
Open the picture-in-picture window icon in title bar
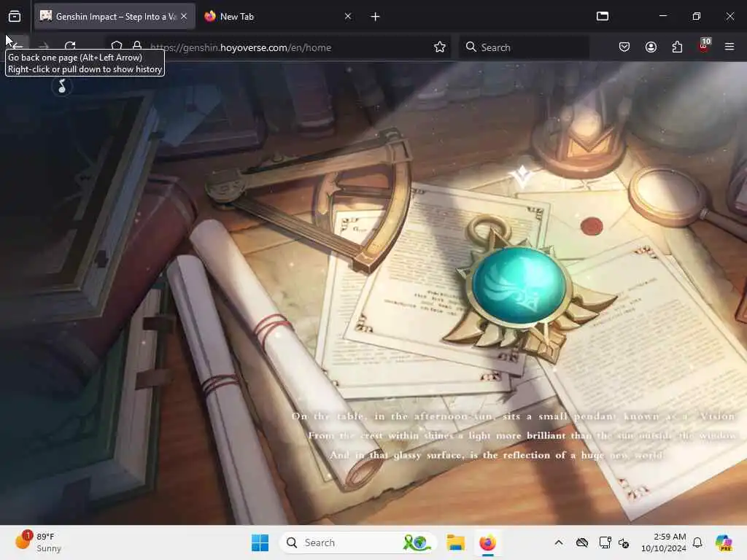point(603,16)
